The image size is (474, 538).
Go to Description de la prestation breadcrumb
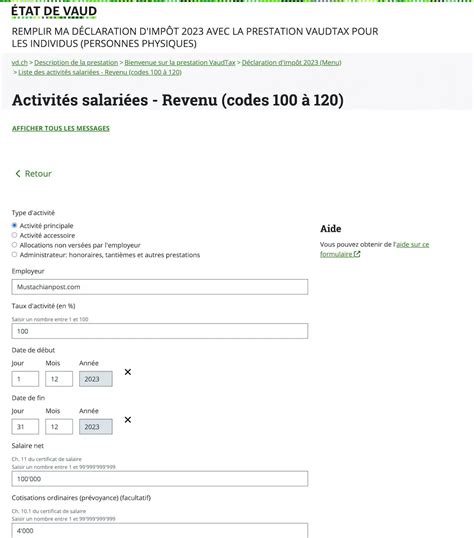click(x=76, y=62)
